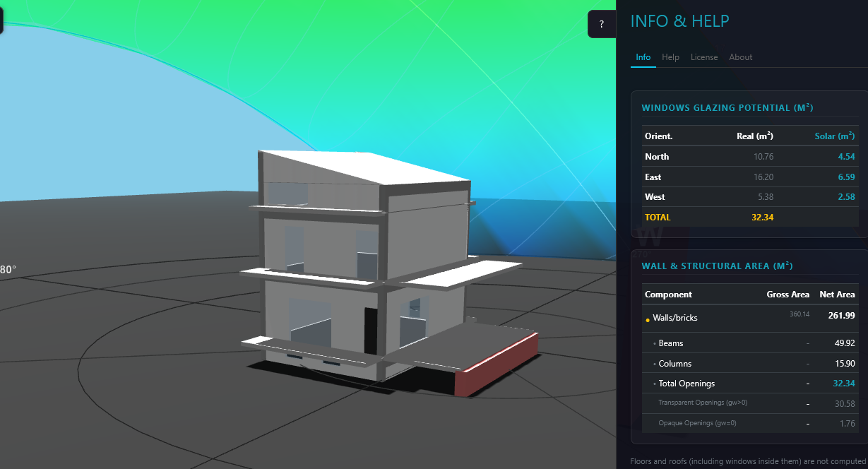The height and width of the screenshot is (469, 868).
Task: Select the Info tab
Action: pos(643,57)
